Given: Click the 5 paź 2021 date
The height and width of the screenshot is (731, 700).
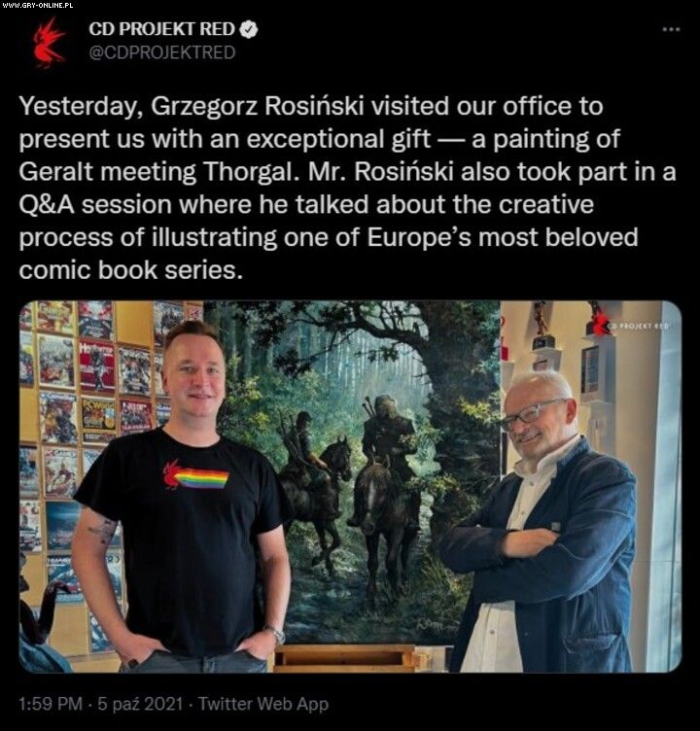Looking at the screenshot, I should (140, 704).
